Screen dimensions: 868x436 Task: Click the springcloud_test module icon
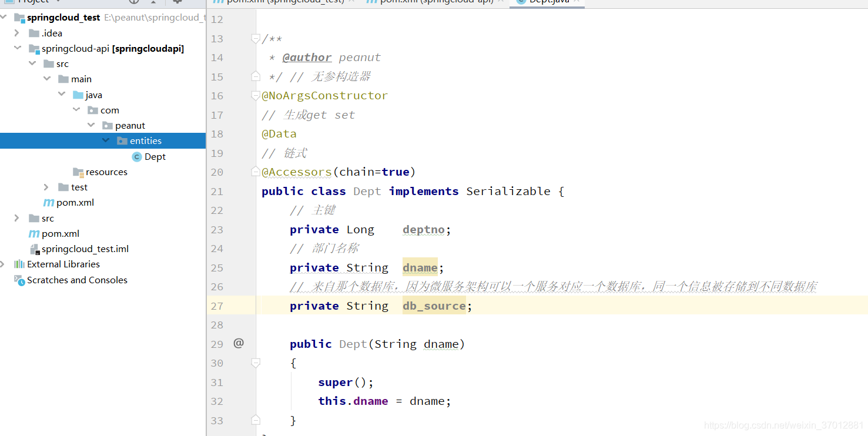(19, 18)
